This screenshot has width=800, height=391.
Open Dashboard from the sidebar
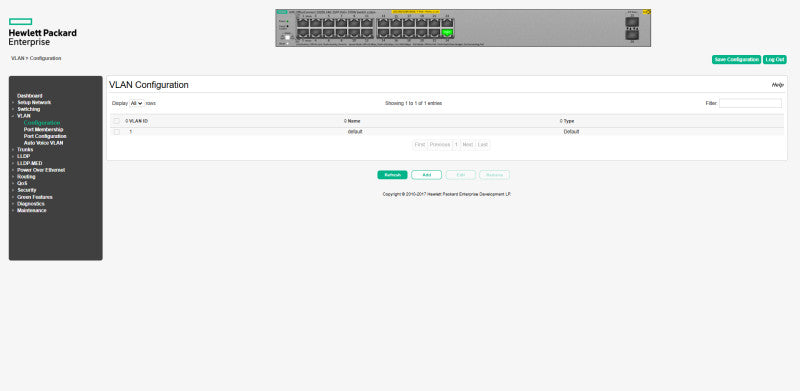click(x=30, y=96)
